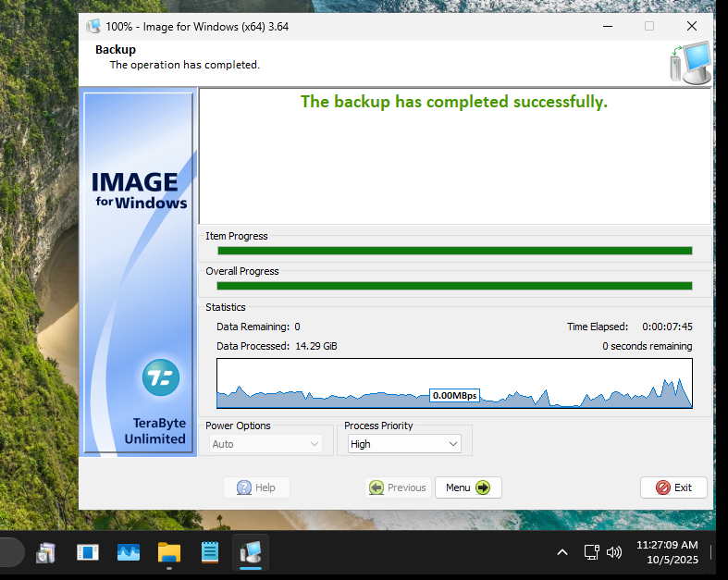Click the Image for Windows taskbar icon
This screenshot has height=580, width=728.
pos(251,552)
